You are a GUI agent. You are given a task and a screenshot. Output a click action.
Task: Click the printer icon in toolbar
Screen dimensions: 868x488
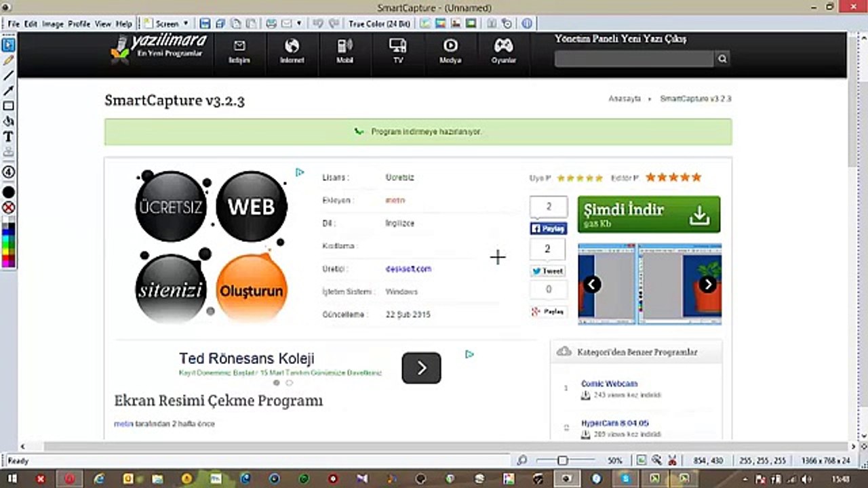271,24
